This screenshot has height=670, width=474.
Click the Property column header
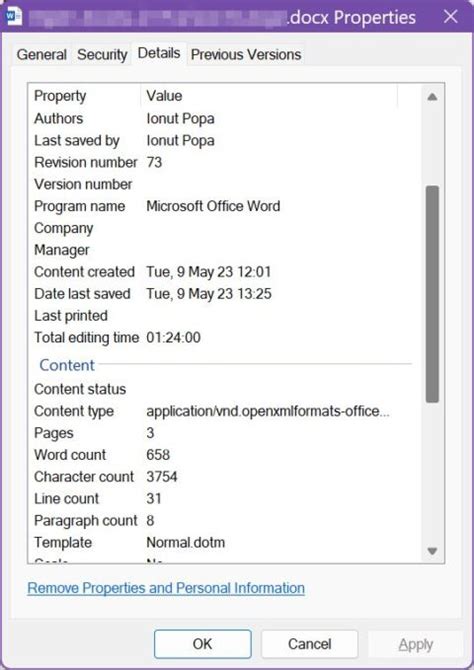[84, 96]
